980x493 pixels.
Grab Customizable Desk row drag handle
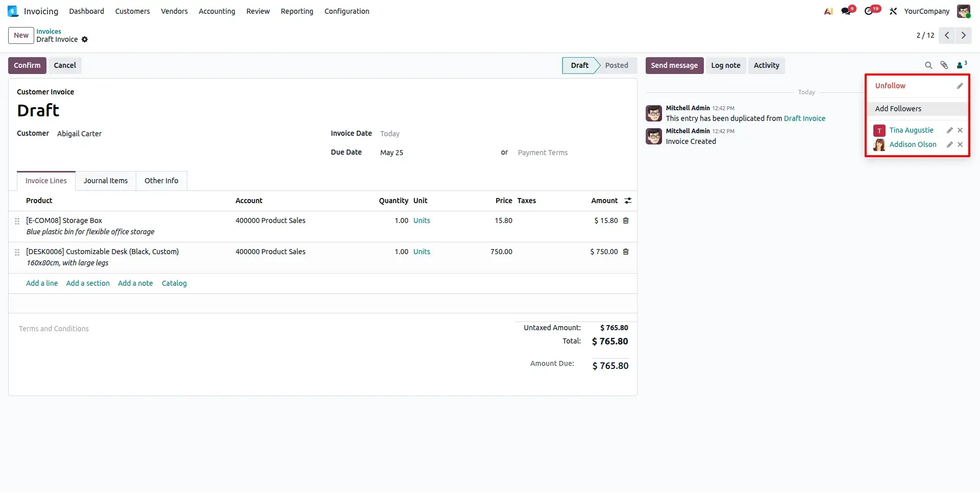(x=17, y=252)
